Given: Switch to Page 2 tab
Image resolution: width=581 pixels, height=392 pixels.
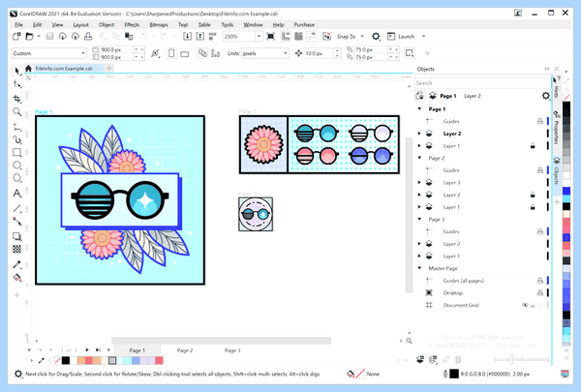Looking at the screenshot, I should pos(185,350).
